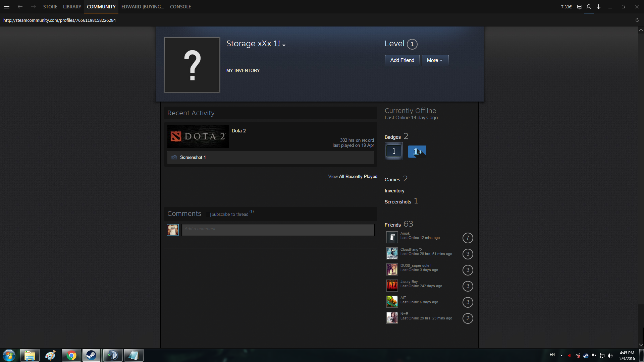The image size is (644, 362).
Task: Open the hamburger menu icon
Action: tap(6, 7)
